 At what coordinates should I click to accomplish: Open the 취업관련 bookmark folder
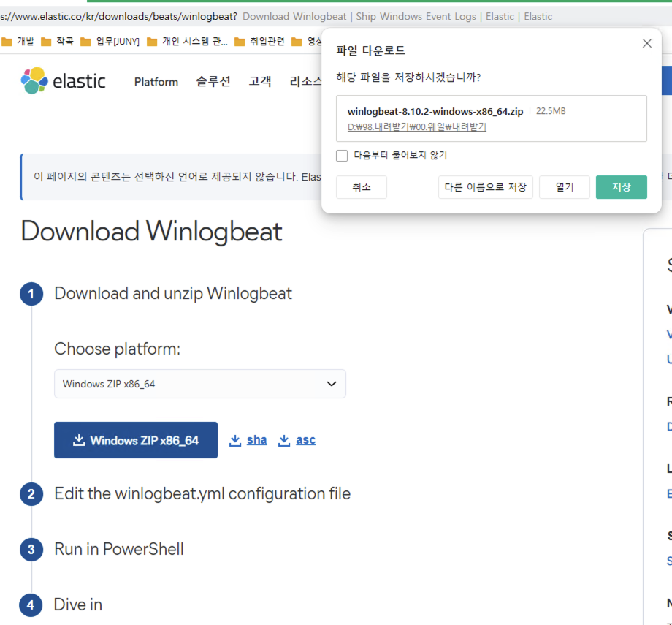pos(259,41)
